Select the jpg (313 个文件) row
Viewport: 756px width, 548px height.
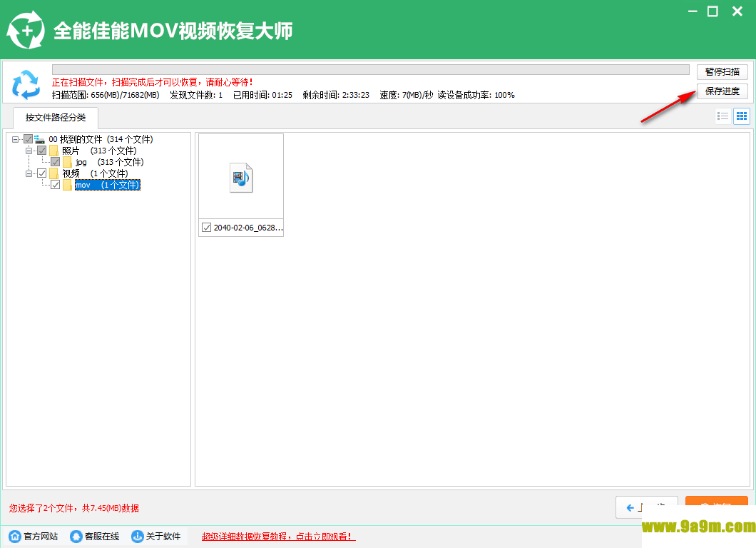[109, 162]
